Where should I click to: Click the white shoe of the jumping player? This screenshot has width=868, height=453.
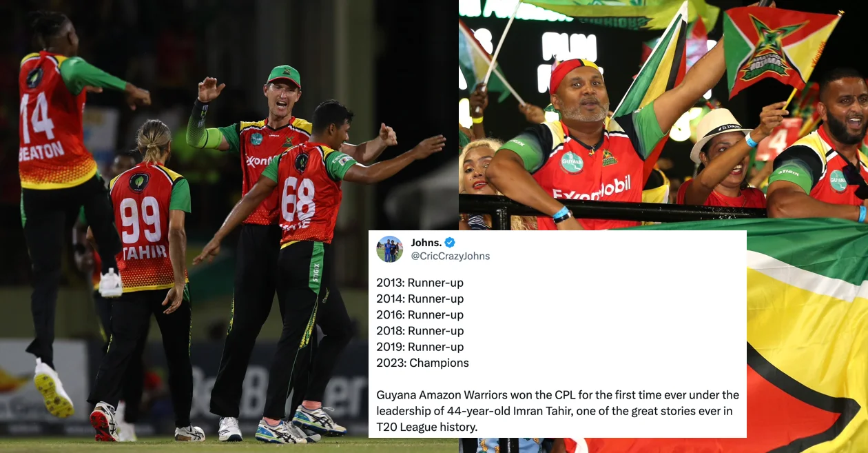pyautogui.click(x=53, y=389)
